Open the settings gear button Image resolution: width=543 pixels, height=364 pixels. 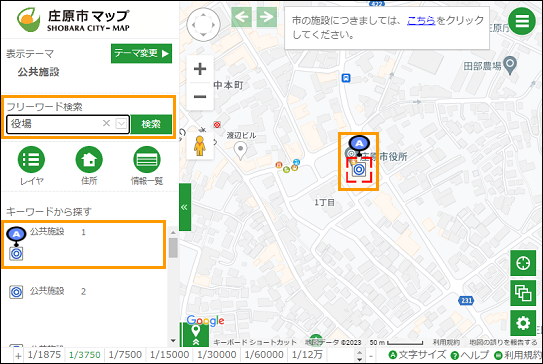click(x=523, y=323)
